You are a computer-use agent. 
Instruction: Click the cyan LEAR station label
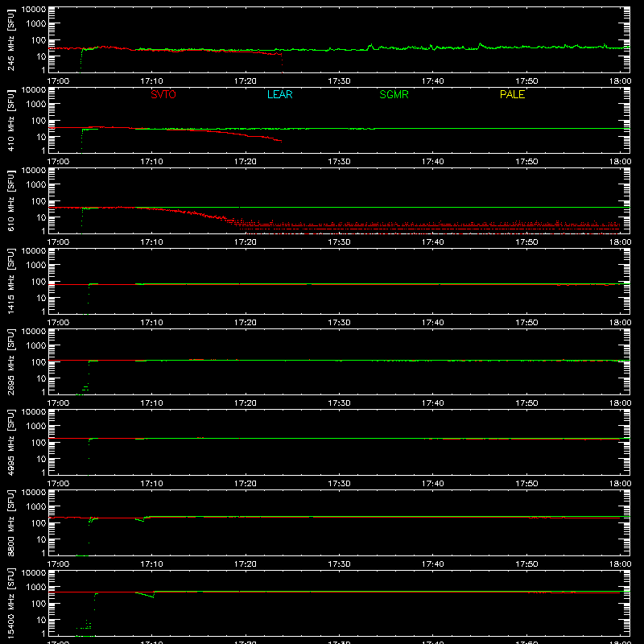pyautogui.click(x=279, y=94)
